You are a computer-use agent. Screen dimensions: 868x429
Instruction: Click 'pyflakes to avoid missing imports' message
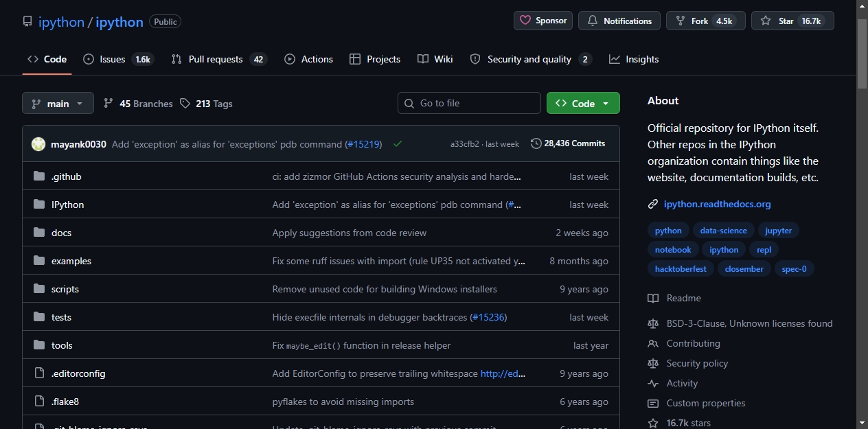tap(343, 402)
